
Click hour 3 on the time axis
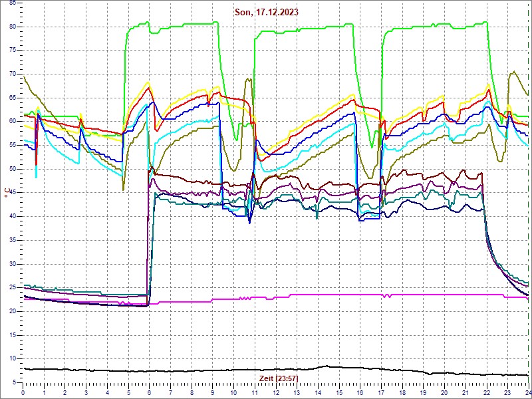[86, 392]
